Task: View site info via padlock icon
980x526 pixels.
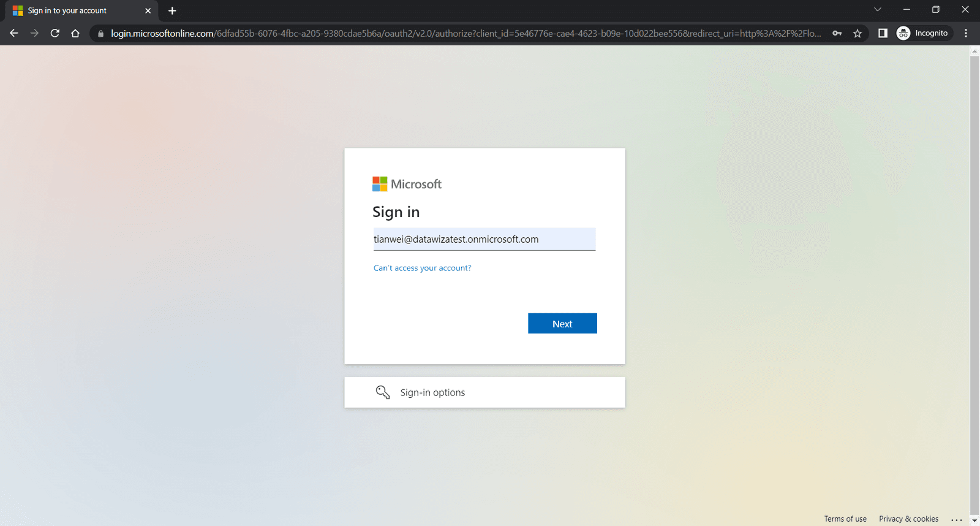Action: click(x=101, y=34)
